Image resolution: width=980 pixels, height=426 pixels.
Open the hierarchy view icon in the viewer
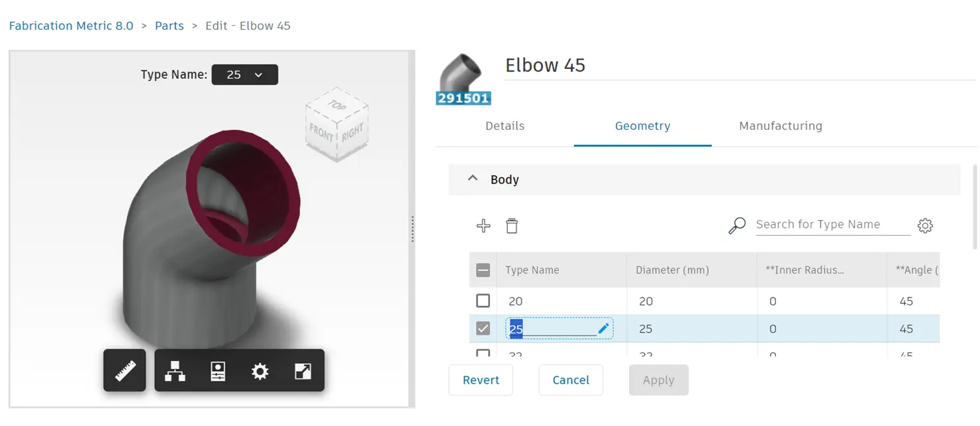pyautogui.click(x=175, y=370)
